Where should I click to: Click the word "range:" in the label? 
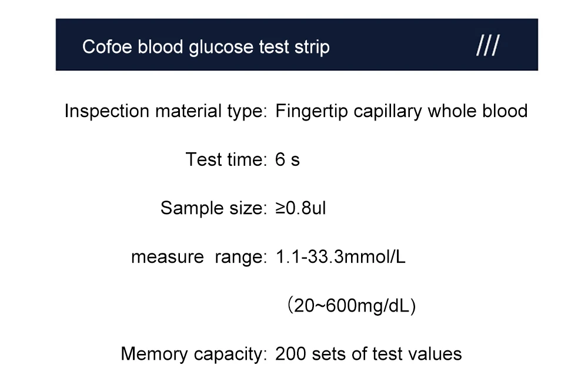tap(238, 257)
